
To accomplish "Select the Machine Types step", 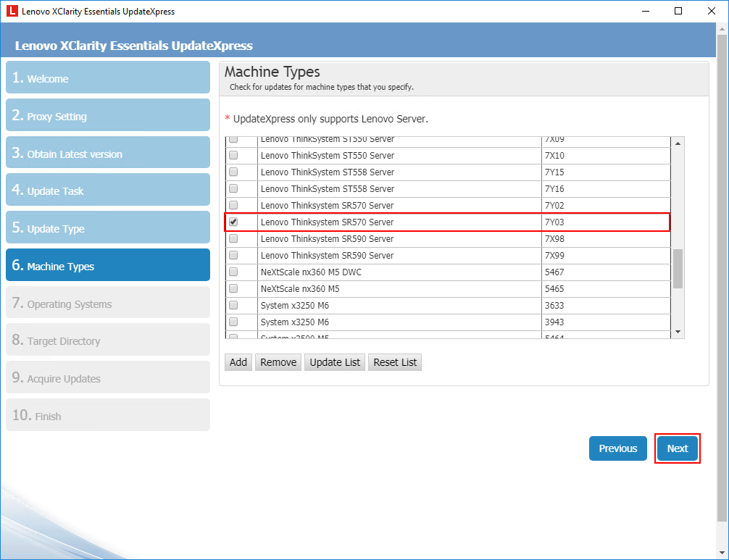I will (108, 265).
